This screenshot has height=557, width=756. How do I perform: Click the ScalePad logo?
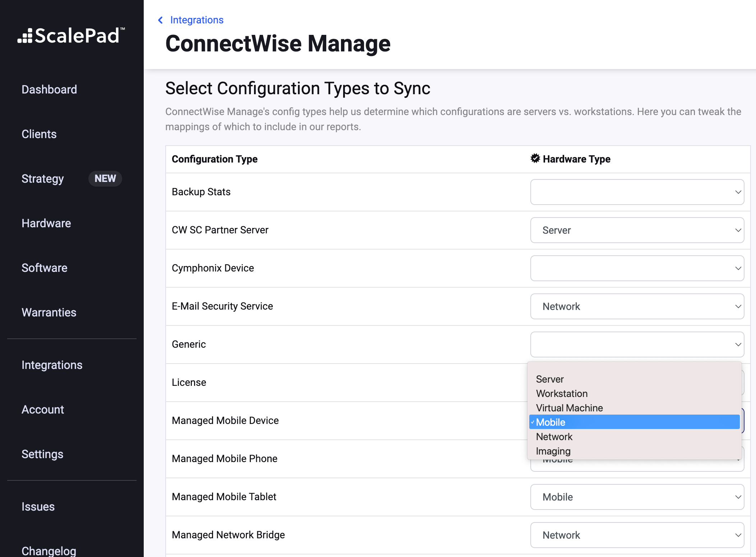click(x=71, y=36)
